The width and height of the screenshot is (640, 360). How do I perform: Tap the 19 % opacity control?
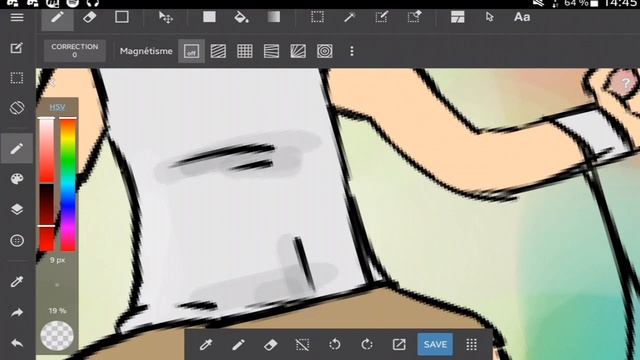tap(57, 311)
